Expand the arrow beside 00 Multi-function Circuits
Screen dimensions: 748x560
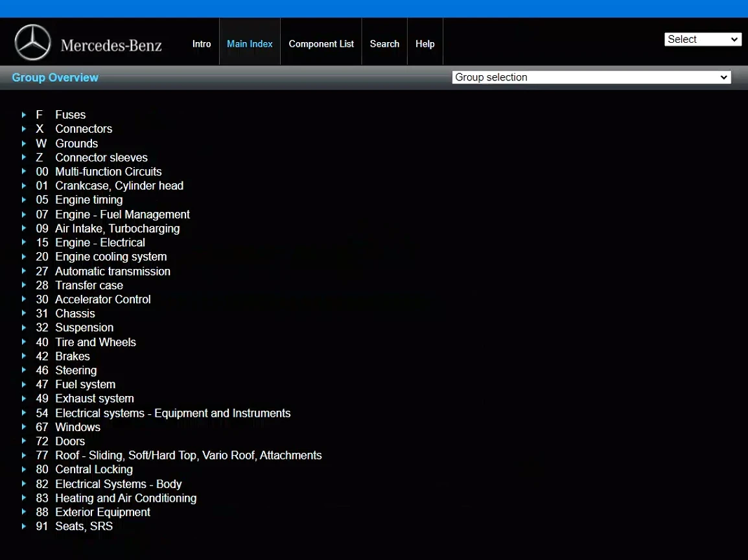point(24,171)
